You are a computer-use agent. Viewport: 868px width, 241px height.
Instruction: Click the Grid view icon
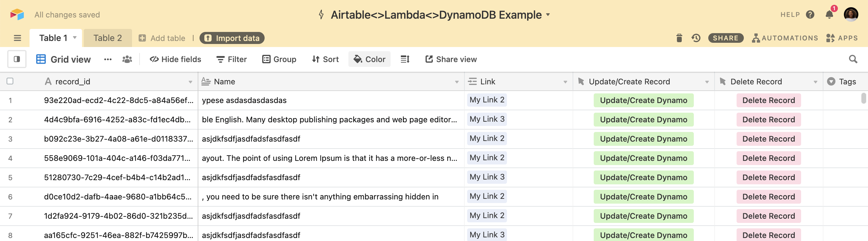click(41, 59)
